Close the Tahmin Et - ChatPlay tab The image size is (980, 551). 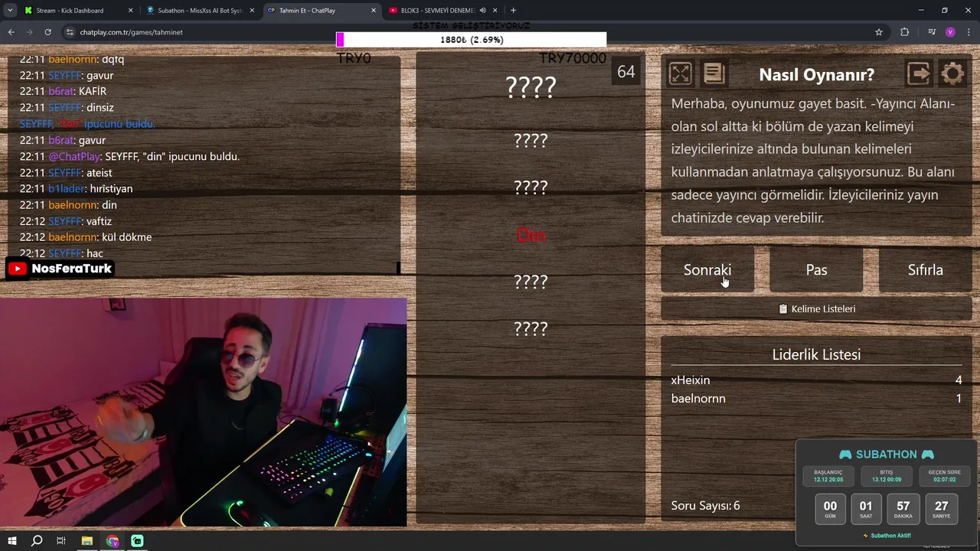coord(374,11)
